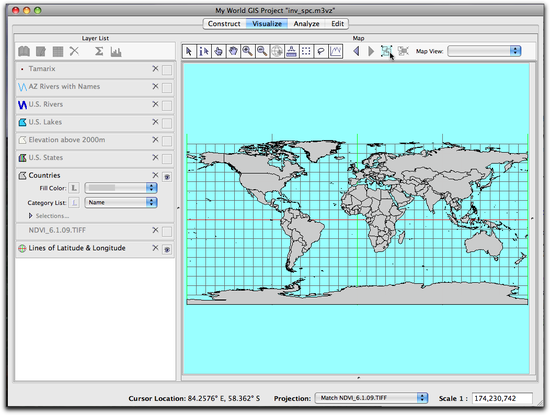550x415 pixels.
Task: Click the rectangular selection tool
Action: click(x=306, y=52)
